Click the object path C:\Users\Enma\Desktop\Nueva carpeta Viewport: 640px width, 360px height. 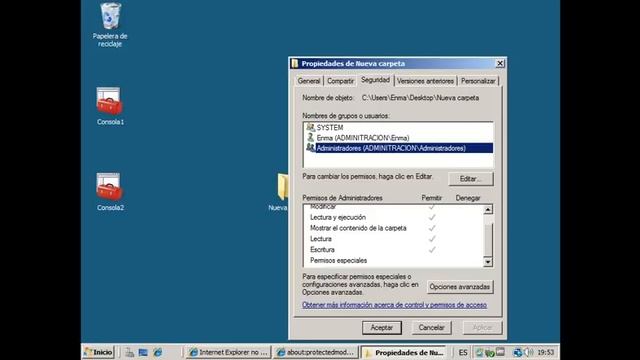[x=420, y=98]
